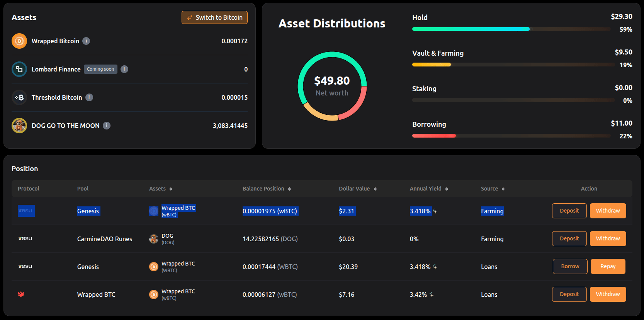Click Vesu logo in CarmineDAO Runes row

click(x=25, y=238)
